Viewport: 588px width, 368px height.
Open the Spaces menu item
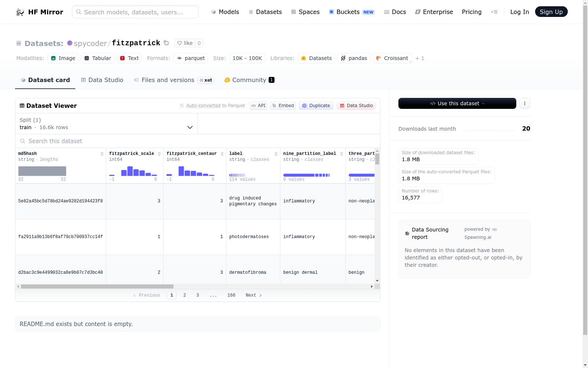tap(305, 12)
